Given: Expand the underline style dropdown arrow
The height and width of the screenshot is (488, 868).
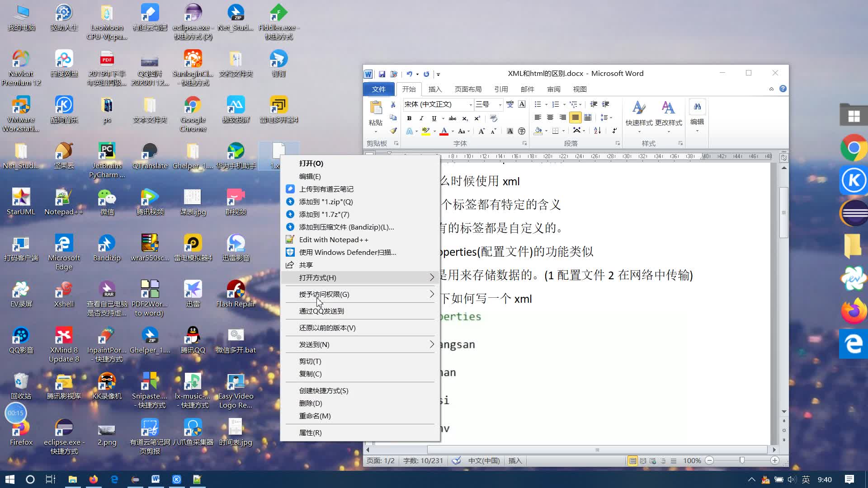Looking at the screenshot, I should pyautogui.click(x=443, y=118).
